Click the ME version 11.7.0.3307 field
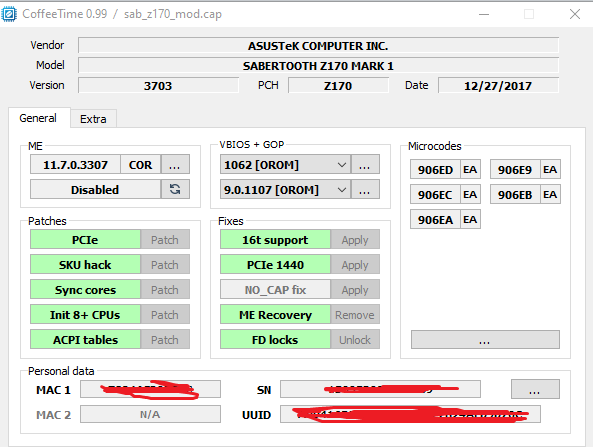 75,165
